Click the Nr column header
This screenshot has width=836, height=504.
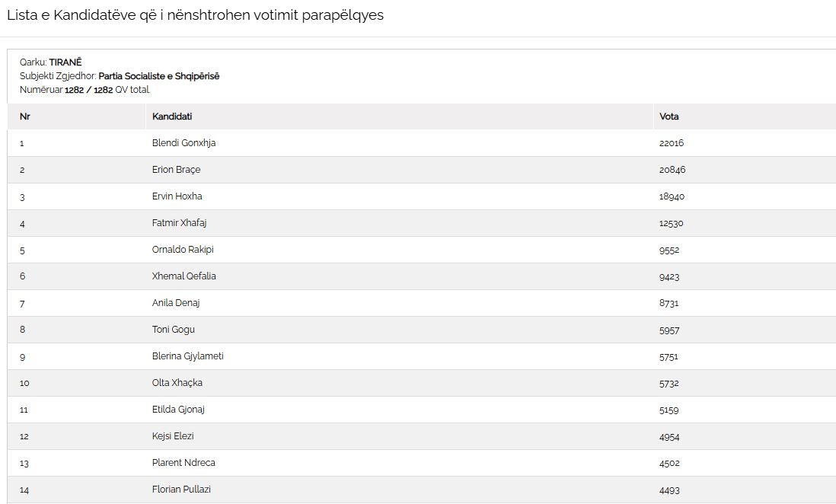pyautogui.click(x=24, y=116)
